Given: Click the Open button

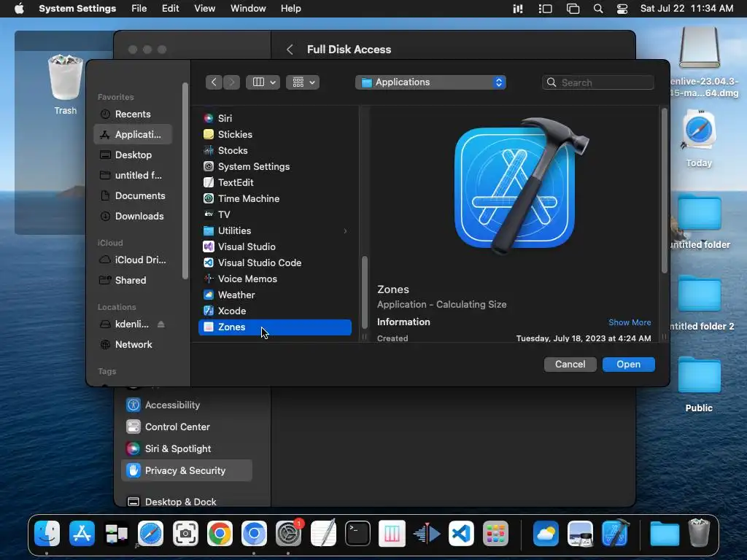Looking at the screenshot, I should pyautogui.click(x=628, y=365).
